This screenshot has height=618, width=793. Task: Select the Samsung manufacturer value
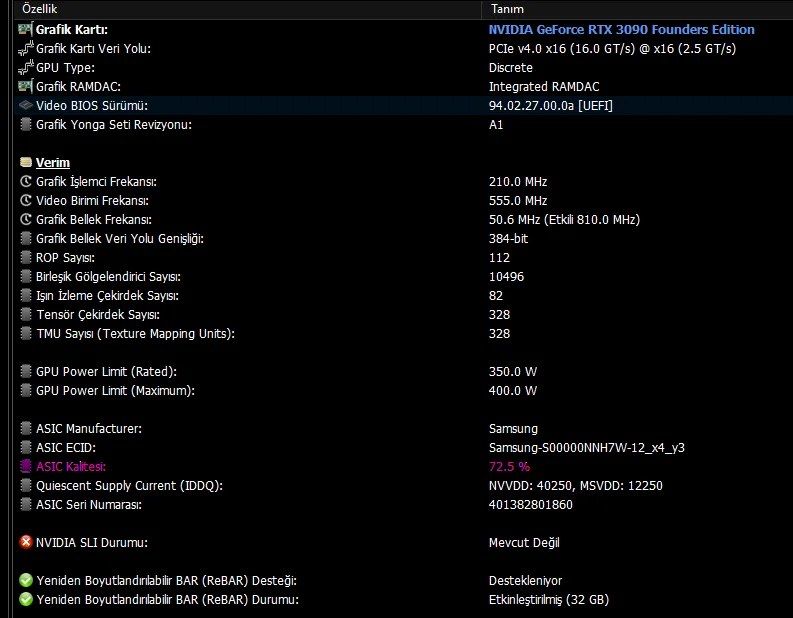pyautogui.click(x=513, y=429)
